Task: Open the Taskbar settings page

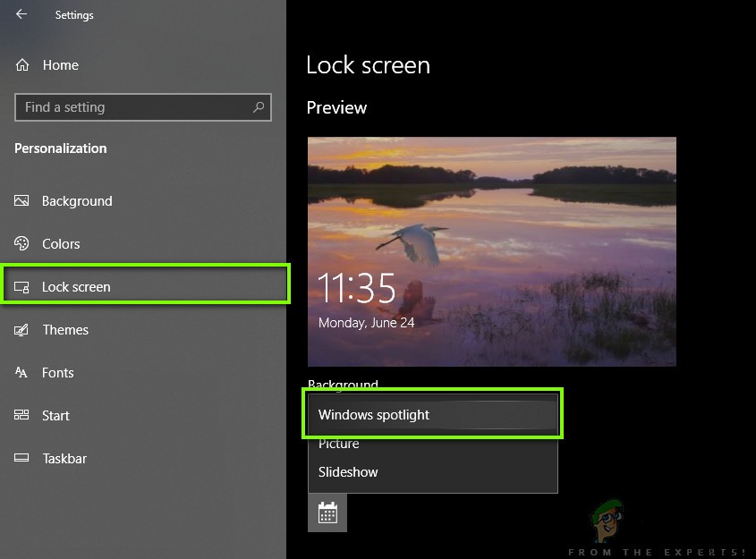Action: 143,458
